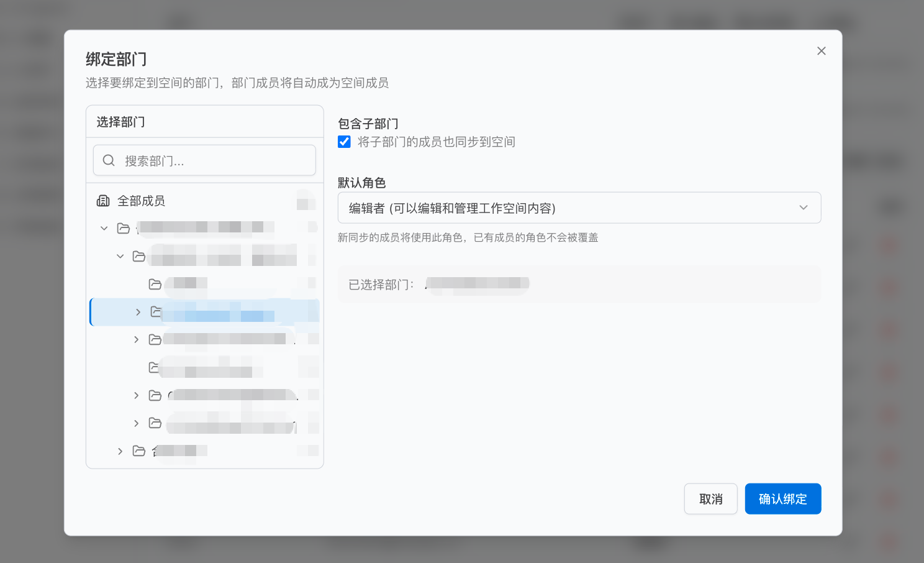Click the 取消 button
This screenshot has width=924, height=563.
click(x=710, y=498)
